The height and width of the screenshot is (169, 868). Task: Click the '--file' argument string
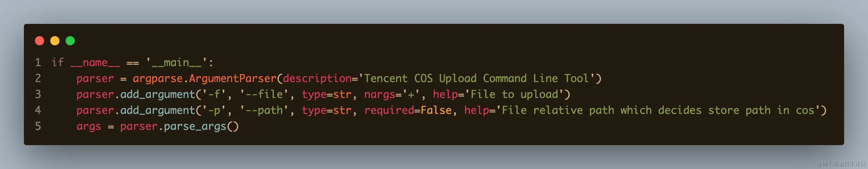pyautogui.click(x=264, y=94)
